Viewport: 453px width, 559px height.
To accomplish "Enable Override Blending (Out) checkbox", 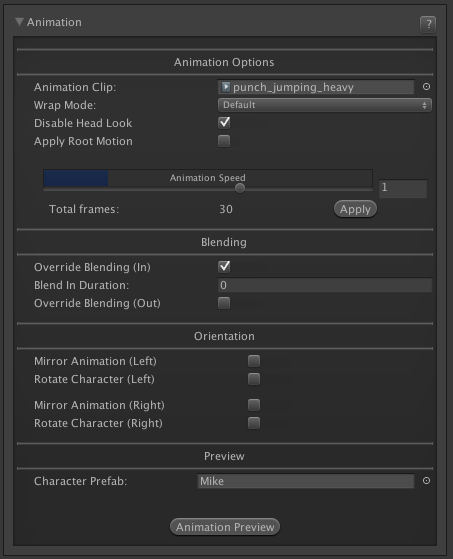I will (224, 303).
